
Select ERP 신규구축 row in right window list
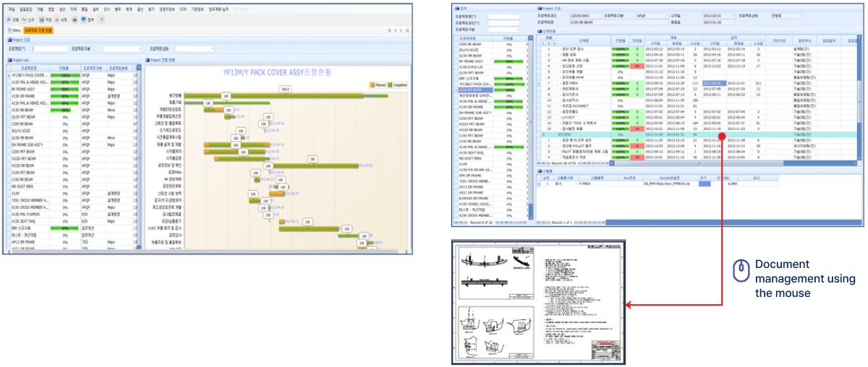(x=492, y=78)
